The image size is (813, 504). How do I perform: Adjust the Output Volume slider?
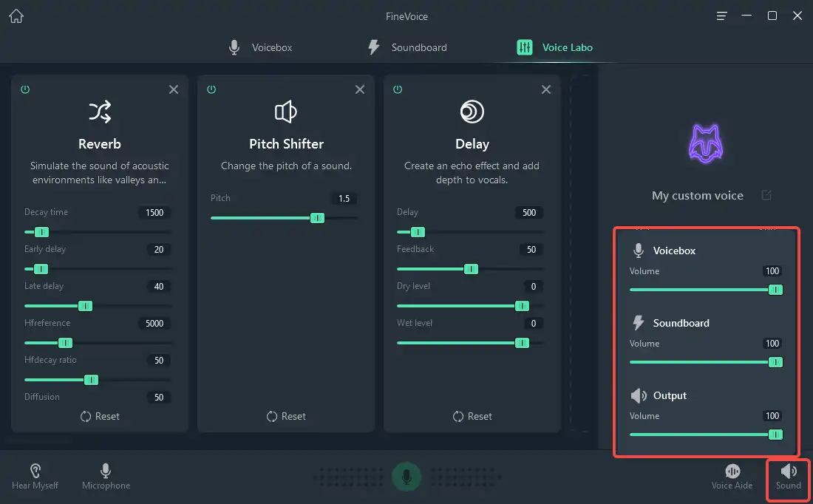[x=706, y=435]
